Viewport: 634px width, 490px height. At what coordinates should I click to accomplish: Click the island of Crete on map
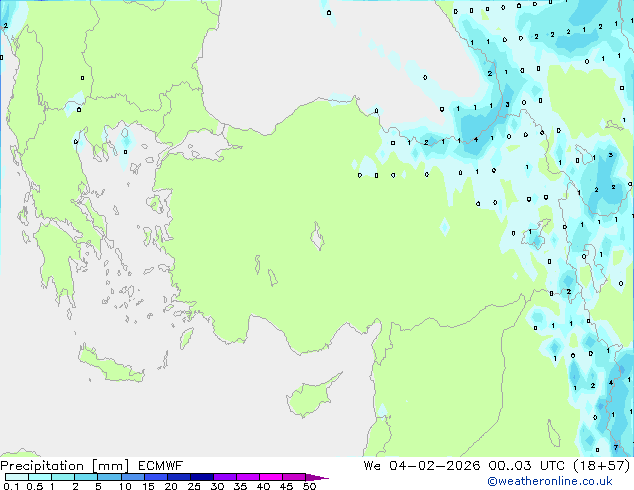pos(110,365)
